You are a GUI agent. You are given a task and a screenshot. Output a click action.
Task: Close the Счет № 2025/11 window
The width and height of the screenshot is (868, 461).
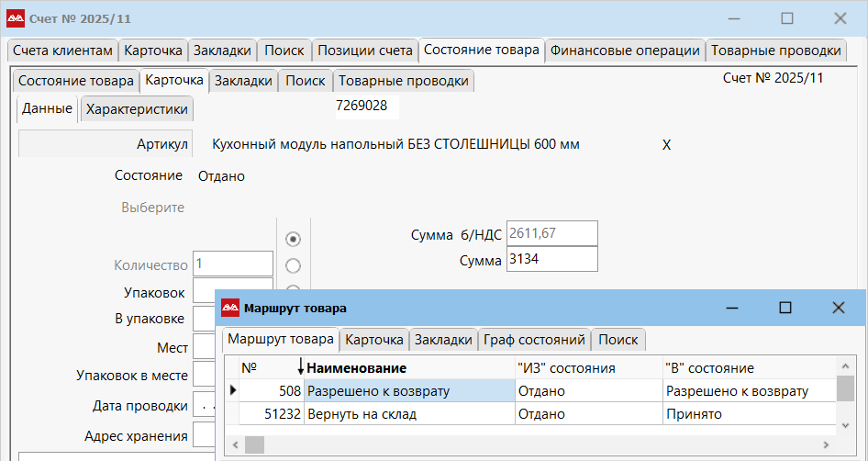[x=840, y=18]
